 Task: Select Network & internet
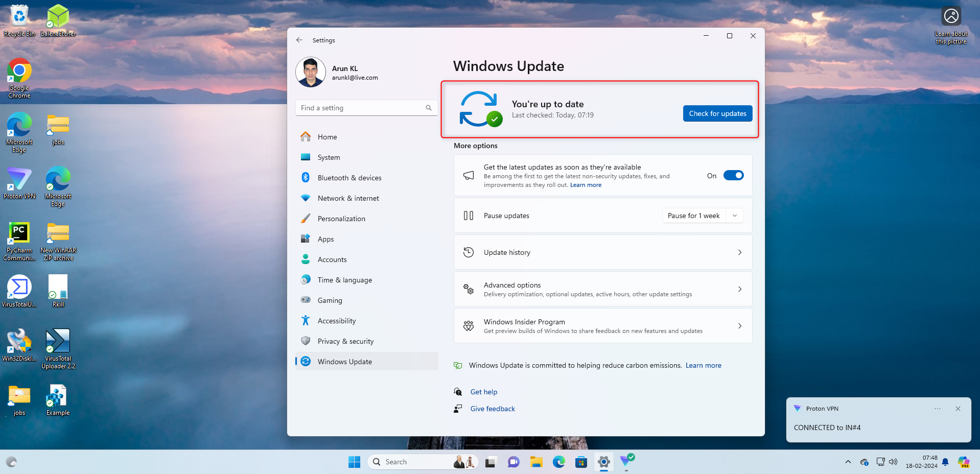coord(366,198)
